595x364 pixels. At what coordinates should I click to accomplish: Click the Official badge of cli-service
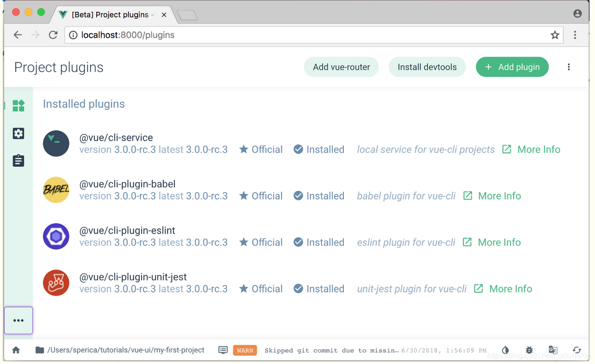(261, 149)
